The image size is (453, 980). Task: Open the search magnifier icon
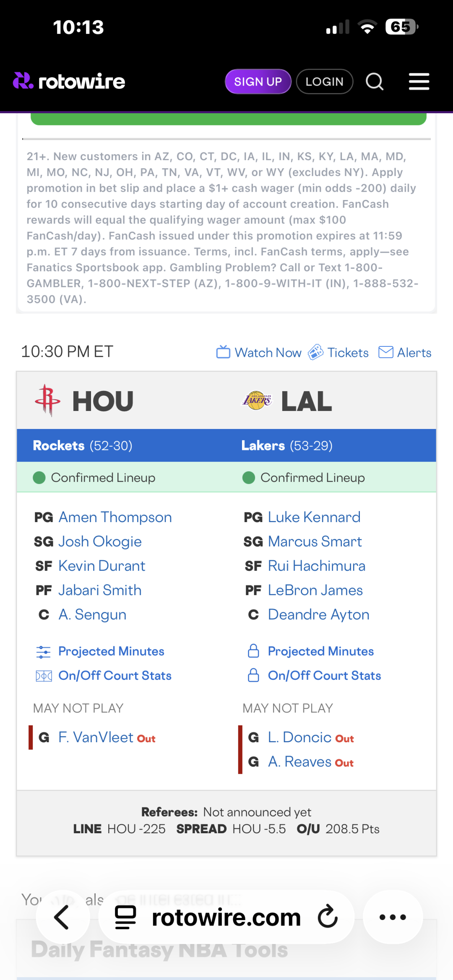pos(375,81)
